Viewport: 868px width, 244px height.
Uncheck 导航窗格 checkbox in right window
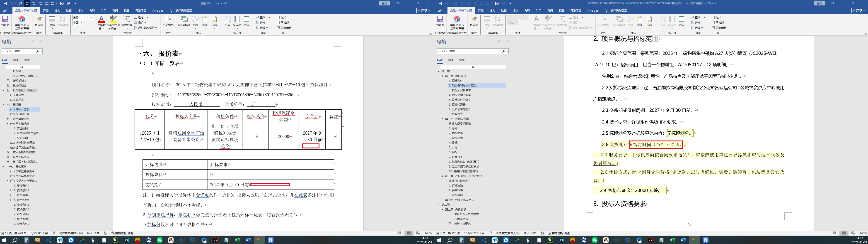[713, 28]
